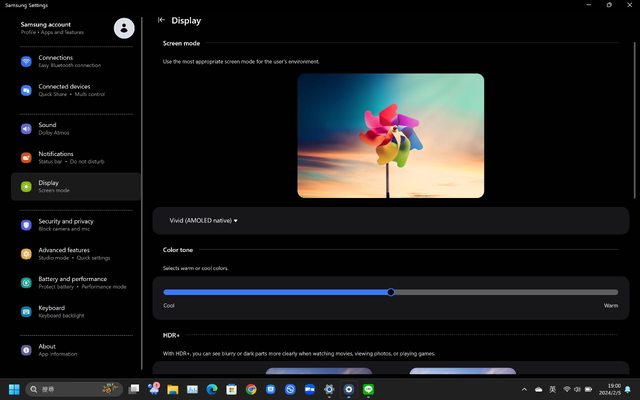
Task: Click the Security and privacy shield icon
Action: pos(26,225)
